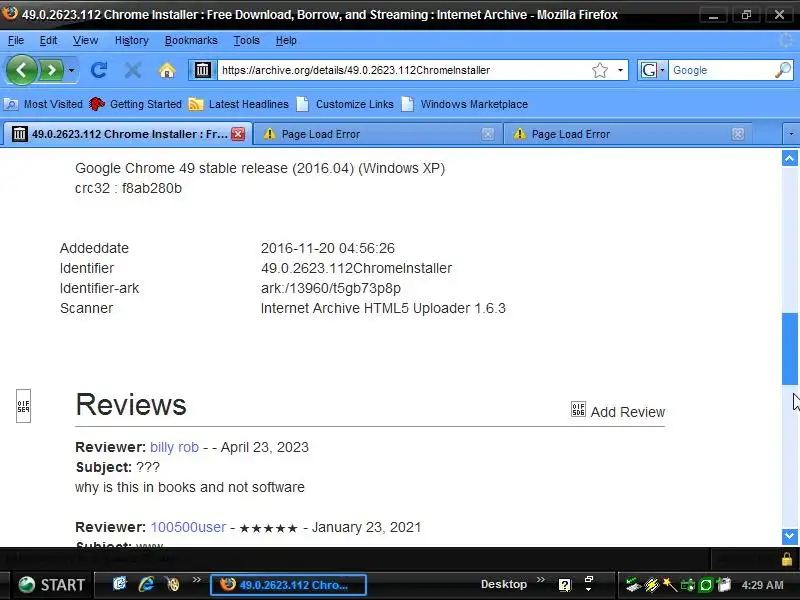This screenshot has height=600, width=800.
Task: Switch to the second Page Load Error tab
Action: [628, 134]
